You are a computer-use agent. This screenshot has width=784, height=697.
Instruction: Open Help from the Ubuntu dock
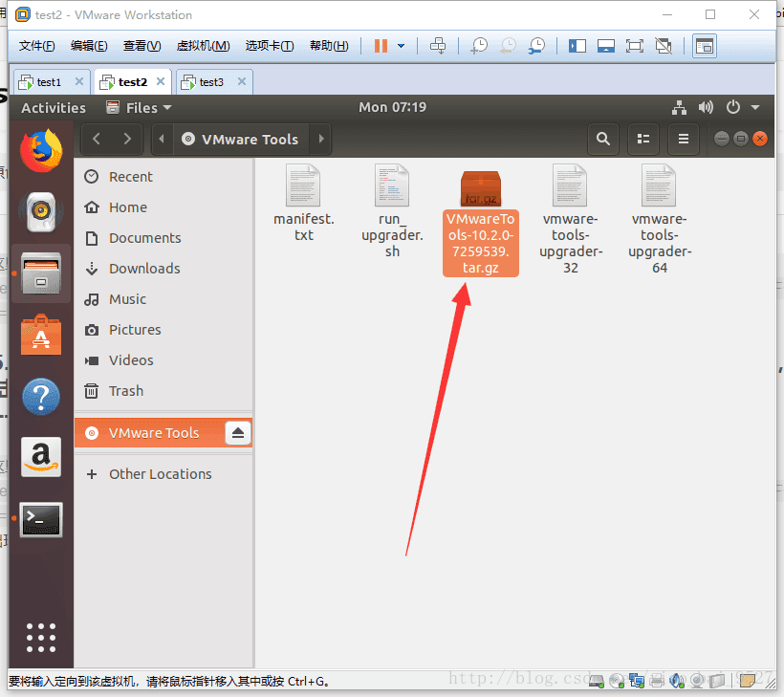click(x=41, y=397)
